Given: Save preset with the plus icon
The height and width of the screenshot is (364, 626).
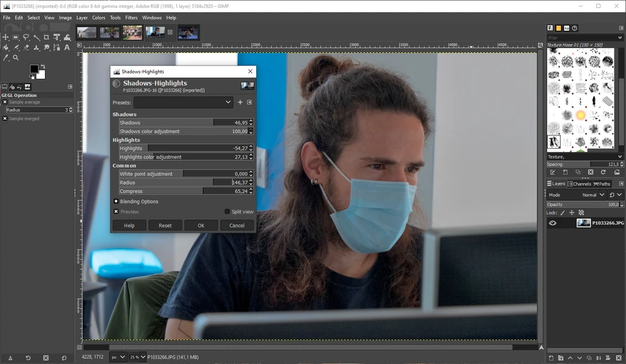Looking at the screenshot, I should pyautogui.click(x=240, y=103).
